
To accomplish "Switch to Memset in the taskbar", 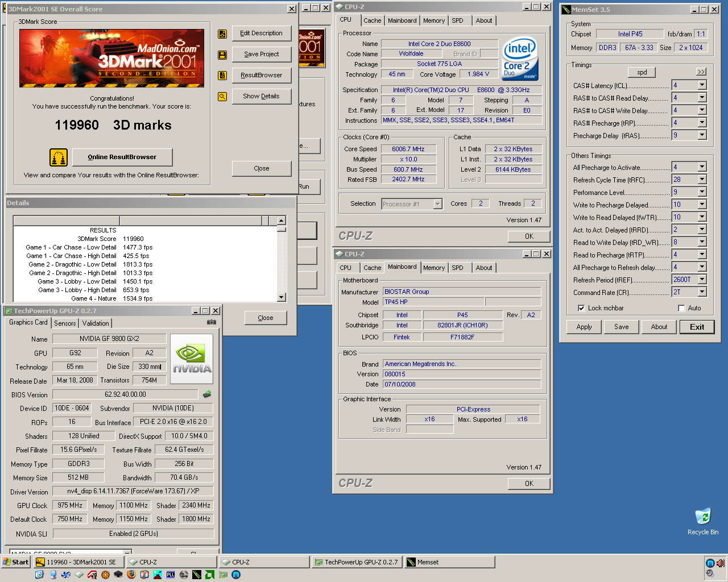I will [x=449, y=562].
